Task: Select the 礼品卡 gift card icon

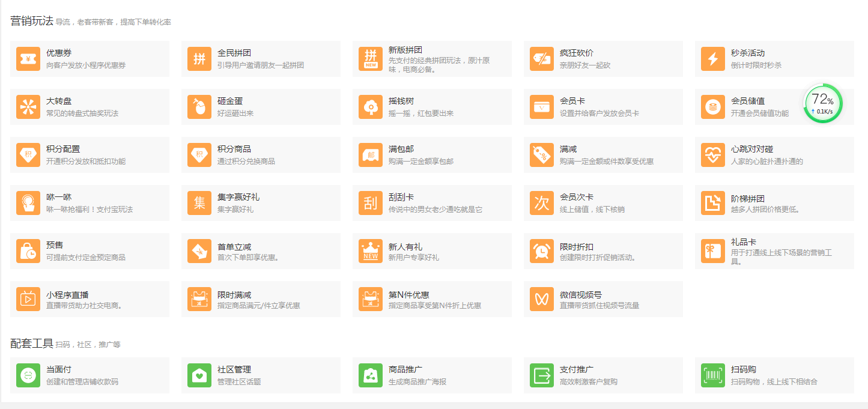Action: pyautogui.click(x=713, y=251)
